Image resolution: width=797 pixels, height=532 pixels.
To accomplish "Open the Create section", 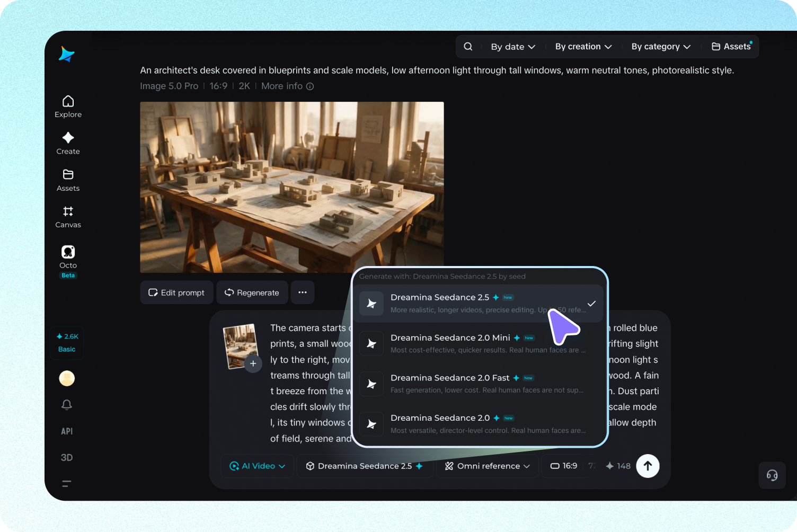I will tap(68, 144).
